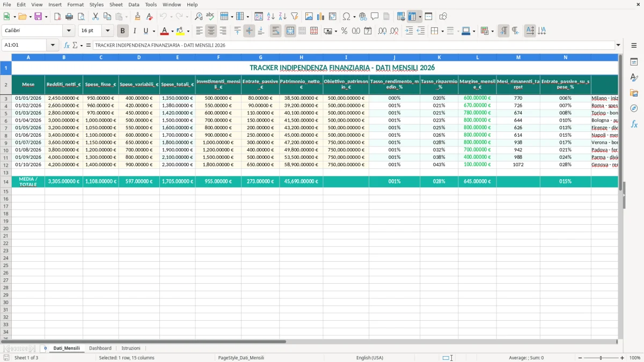Toggle Center Vertically alignment
Screen dimensions: 644x362
(x=249, y=31)
